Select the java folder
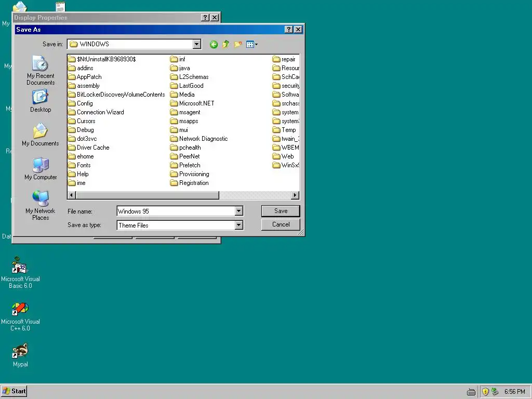 pyautogui.click(x=180, y=68)
